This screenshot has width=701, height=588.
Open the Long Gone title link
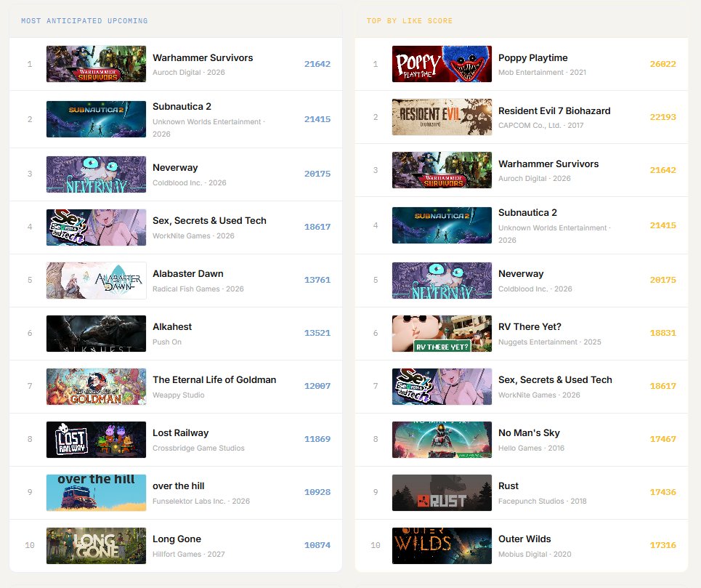click(177, 539)
